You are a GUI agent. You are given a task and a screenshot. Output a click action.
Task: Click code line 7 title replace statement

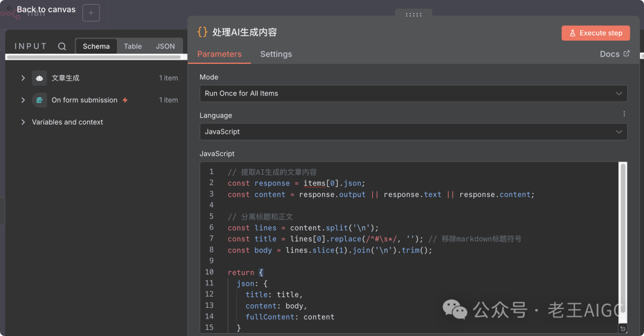click(x=326, y=239)
